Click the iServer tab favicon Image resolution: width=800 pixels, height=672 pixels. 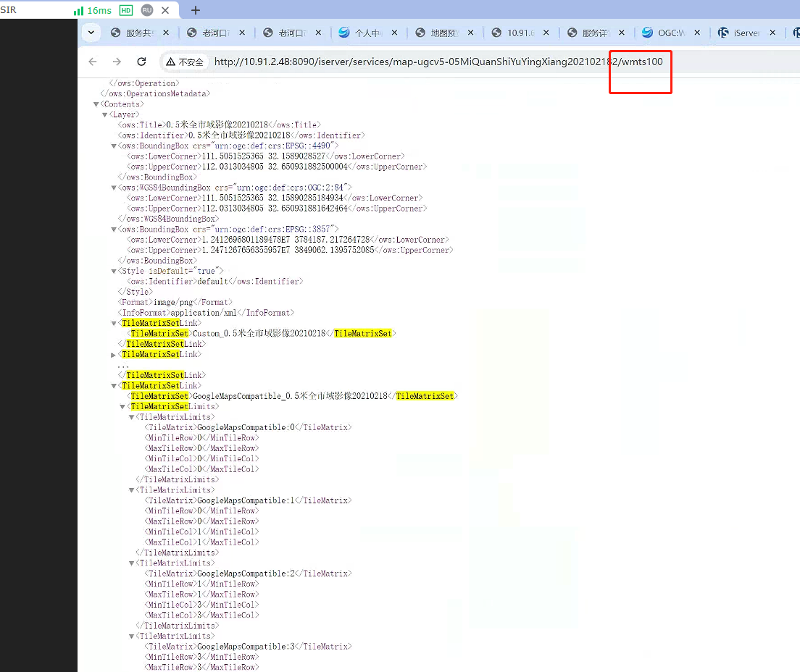tap(723, 33)
